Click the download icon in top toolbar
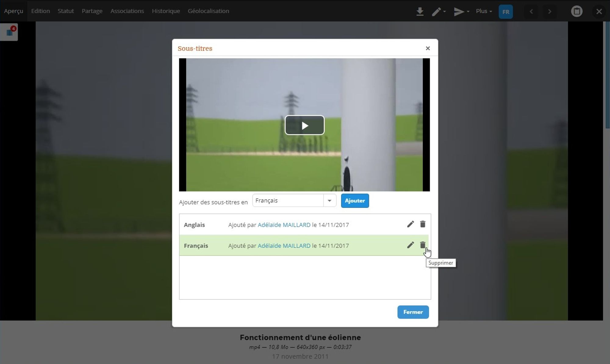Image resolution: width=610 pixels, height=364 pixels. click(420, 12)
